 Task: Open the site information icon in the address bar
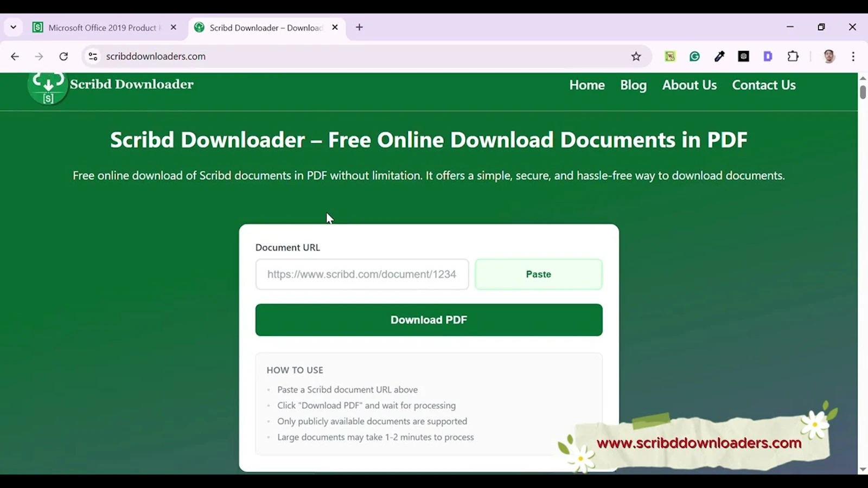pos(93,56)
